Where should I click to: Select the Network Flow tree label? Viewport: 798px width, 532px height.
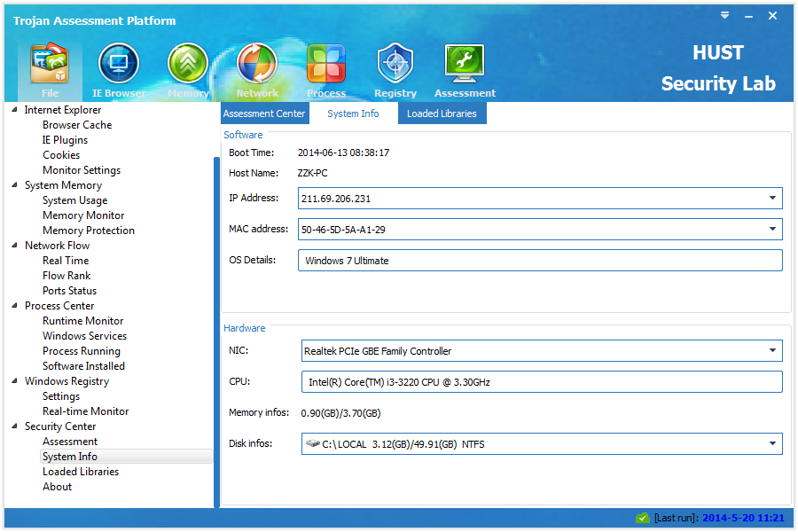pos(57,246)
